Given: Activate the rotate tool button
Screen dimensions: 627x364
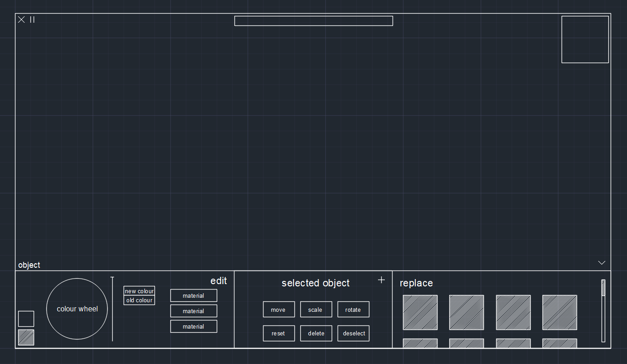Looking at the screenshot, I should (x=353, y=310).
